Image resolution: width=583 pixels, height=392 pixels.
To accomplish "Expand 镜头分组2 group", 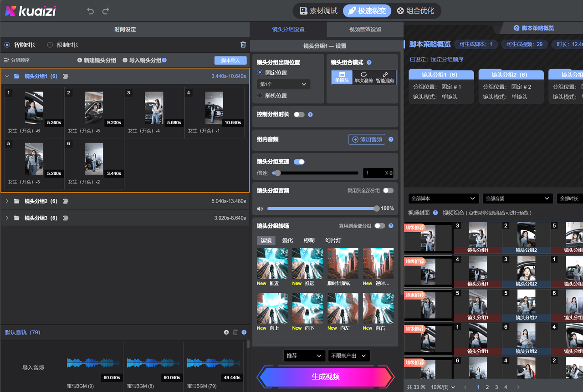I will tap(7, 201).
